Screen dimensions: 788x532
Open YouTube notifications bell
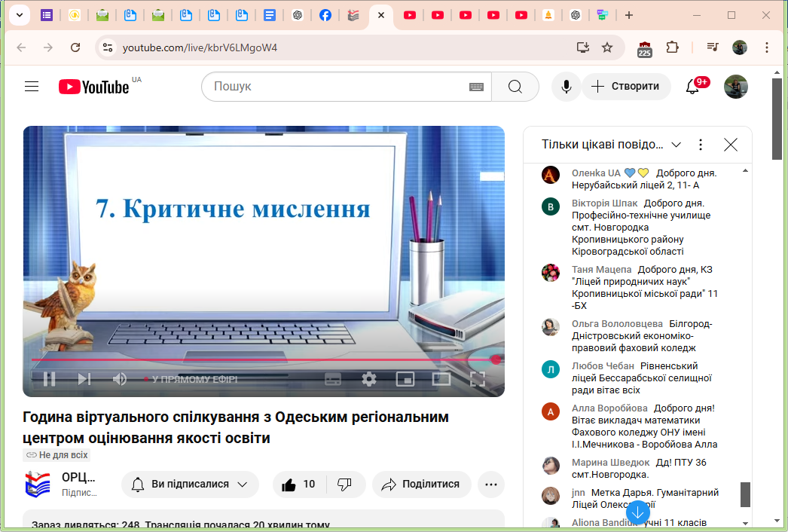692,87
